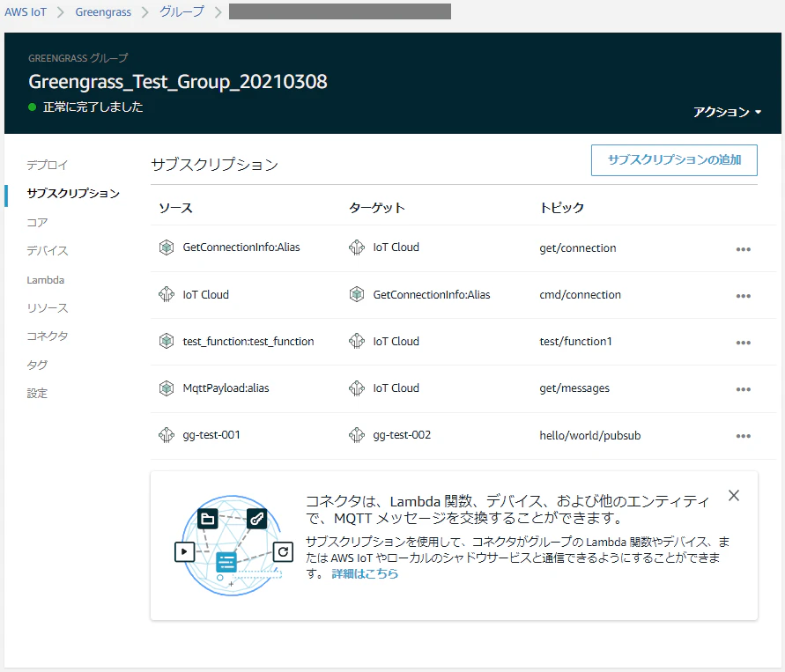Click the IoT Cloud icon in get/messages row
785x672 pixels.
point(357,388)
